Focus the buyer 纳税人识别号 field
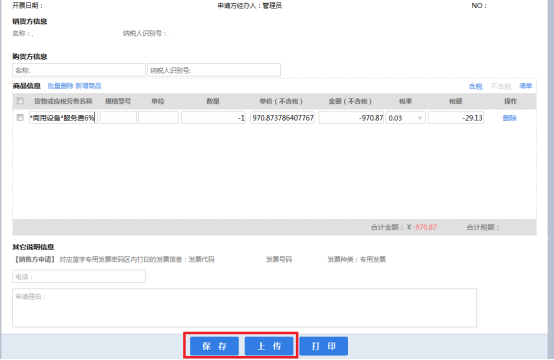The height and width of the screenshot is (360, 554). tap(214, 70)
